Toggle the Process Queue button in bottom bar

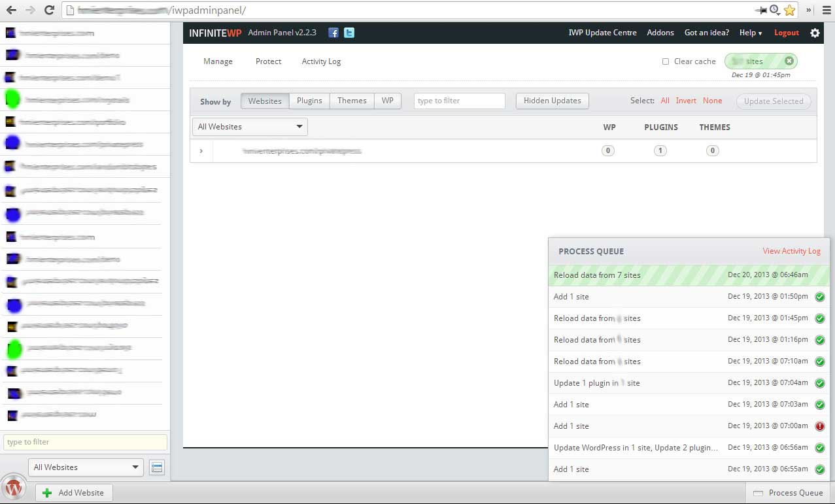789,493
